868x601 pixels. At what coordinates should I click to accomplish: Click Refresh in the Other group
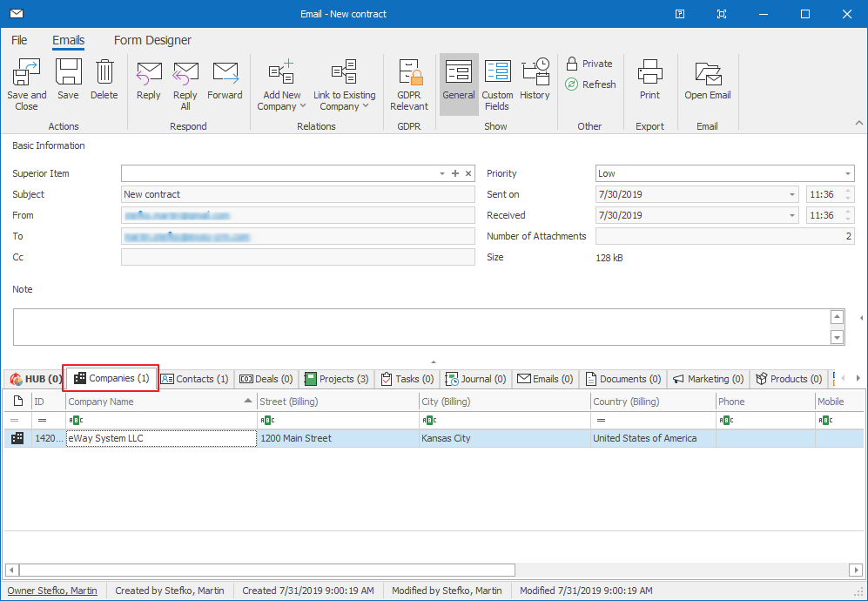591,84
